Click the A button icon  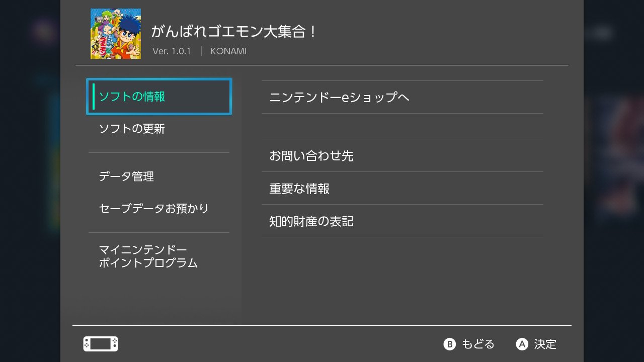[522, 344]
